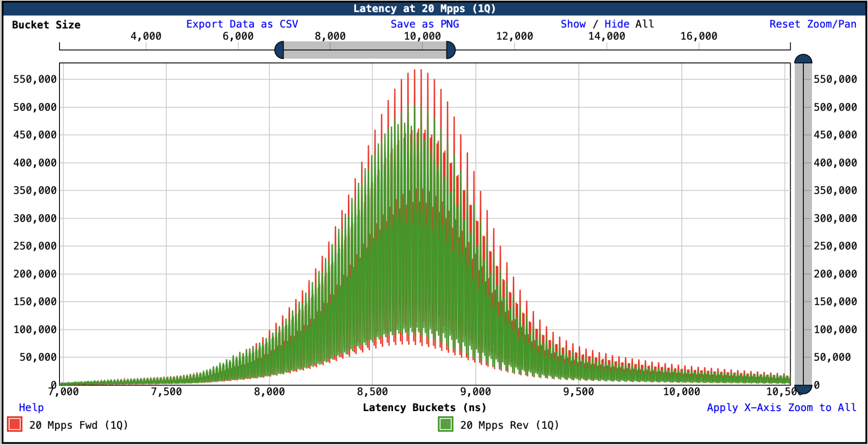Click the Export Data as CSV link
Image resolution: width=868 pixels, height=445 pixels.
[x=242, y=24]
